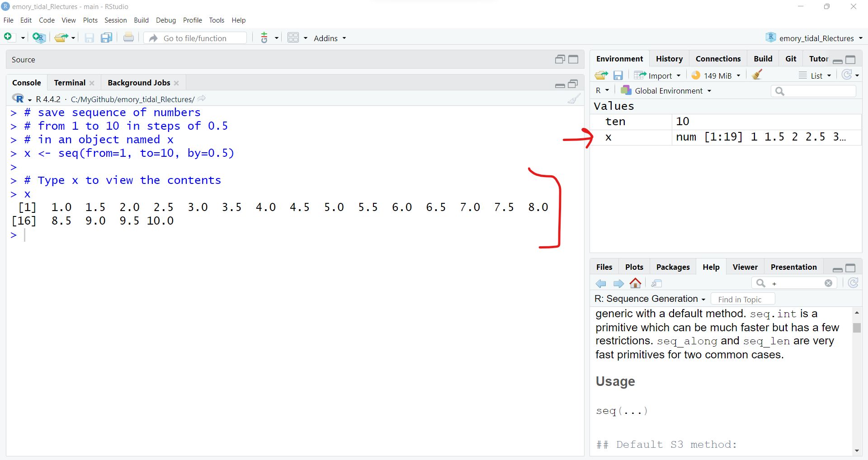Click the Print icon in toolbar
The image size is (868, 460).
128,38
